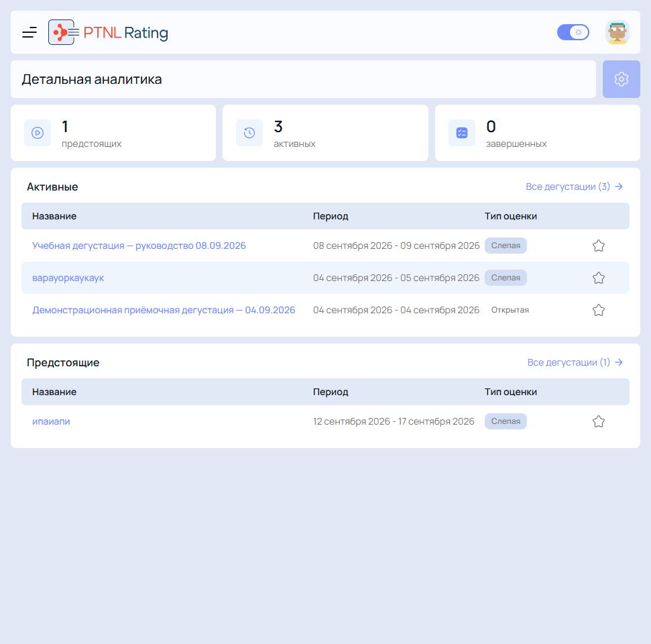This screenshot has height=644, width=651.
Task: Click period '04 сентября 2026 - 05 сентября 2026'
Action: click(396, 278)
